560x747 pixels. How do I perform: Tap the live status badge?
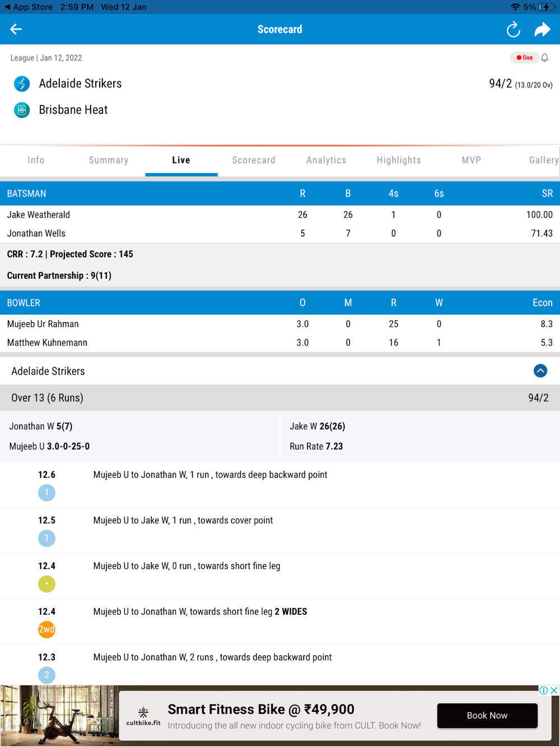coord(524,58)
